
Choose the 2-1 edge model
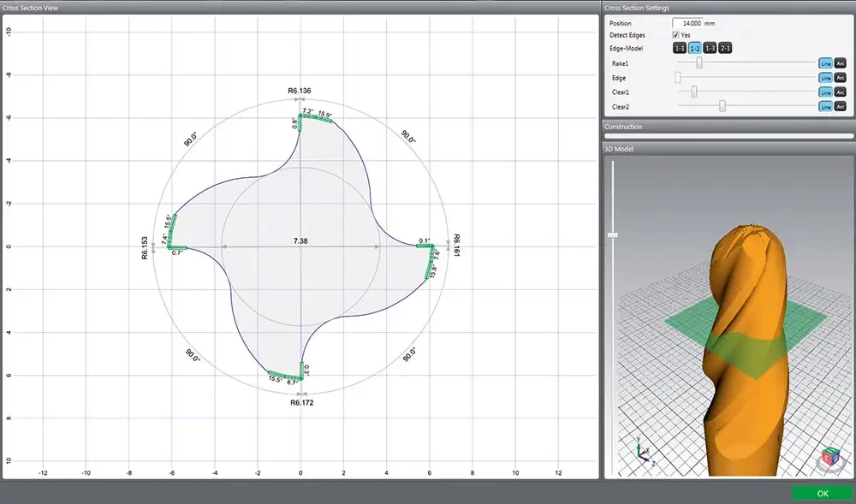(725, 49)
